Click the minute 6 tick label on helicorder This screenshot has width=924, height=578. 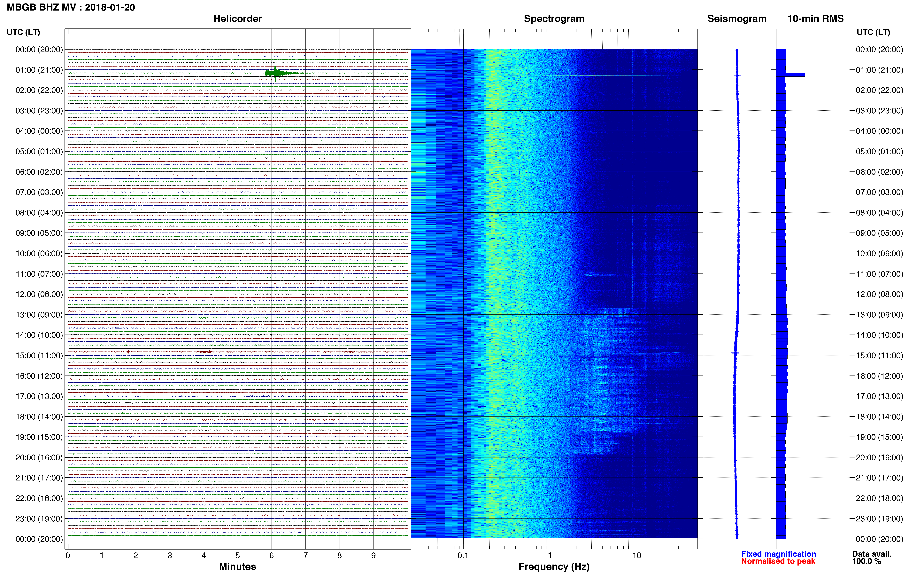click(x=272, y=555)
